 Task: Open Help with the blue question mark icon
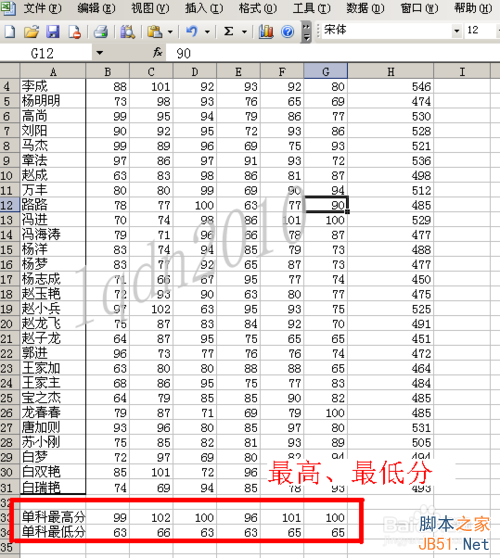(x=287, y=32)
